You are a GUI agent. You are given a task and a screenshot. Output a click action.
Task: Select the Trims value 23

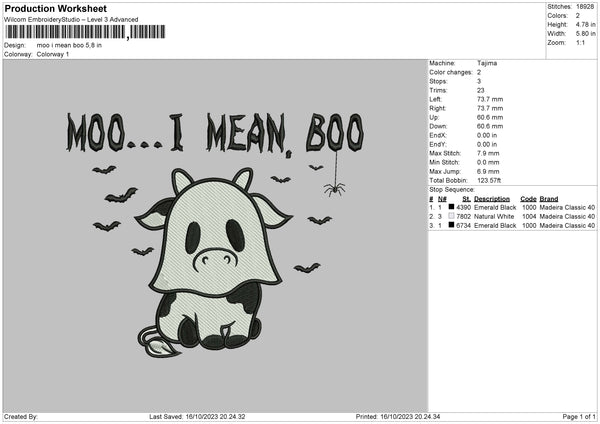click(481, 90)
